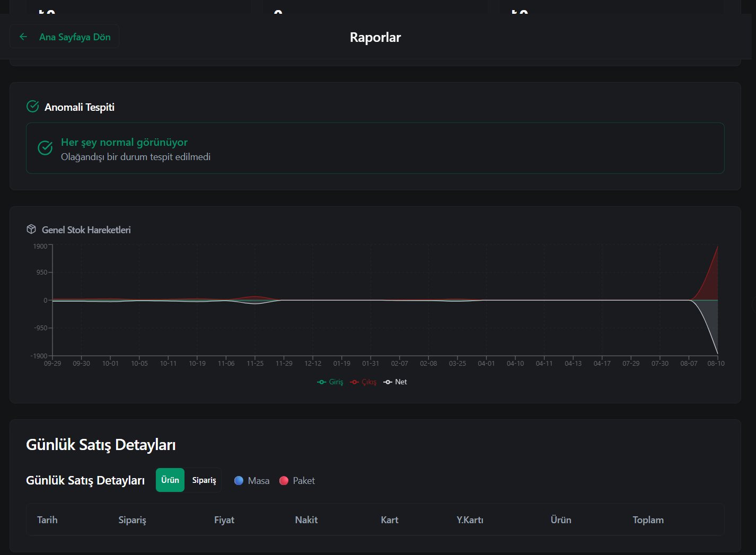Click the Fiyat column header
Image resolution: width=756 pixels, height=555 pixels.
[224, 519]
